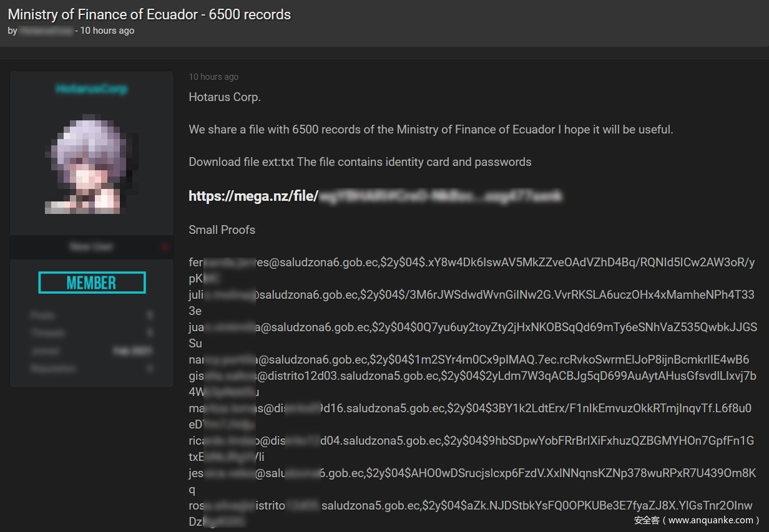Click the 'Hotarus Corp.' line in the post
Viewport: 769px width, 532px height.
pos(225,97)
